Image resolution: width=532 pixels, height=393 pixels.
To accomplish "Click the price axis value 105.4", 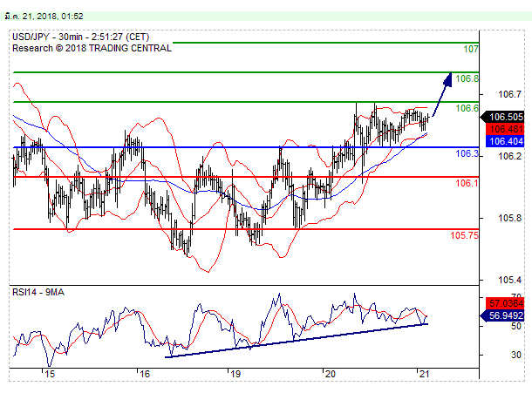I will click(x=509, y=280).
